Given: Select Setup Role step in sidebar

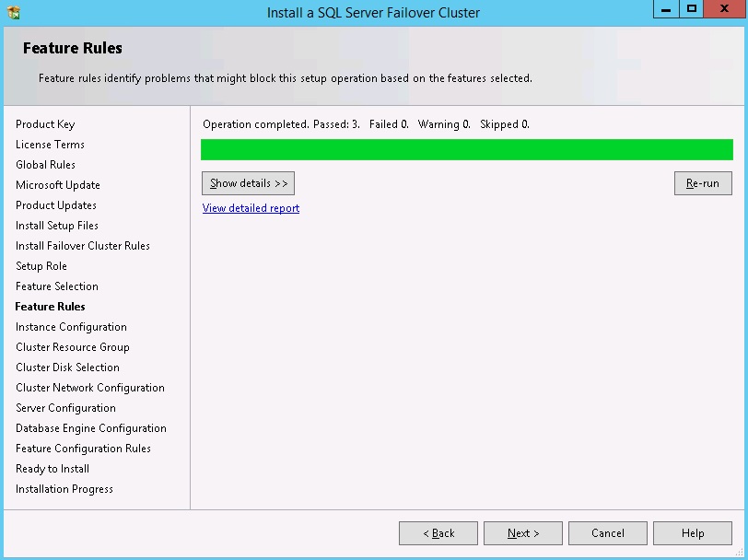Looking at the screenshot, I should (x=41, y=266).
